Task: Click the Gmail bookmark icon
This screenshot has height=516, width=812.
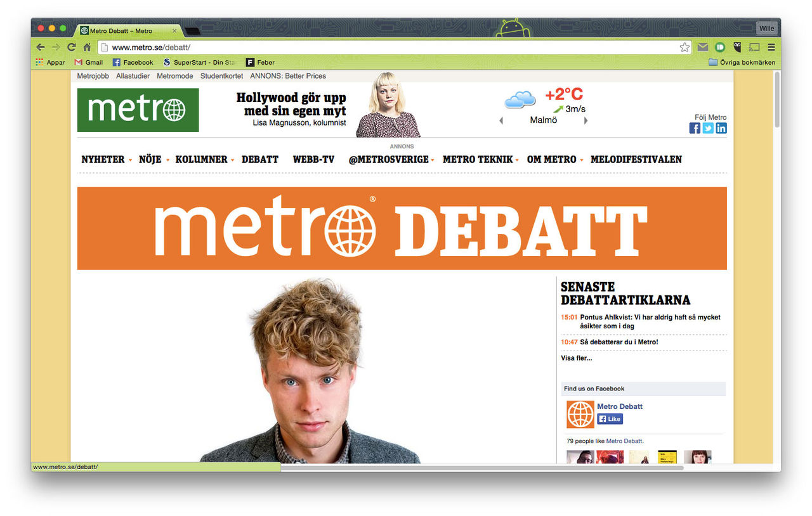Action: pos(79,62)
